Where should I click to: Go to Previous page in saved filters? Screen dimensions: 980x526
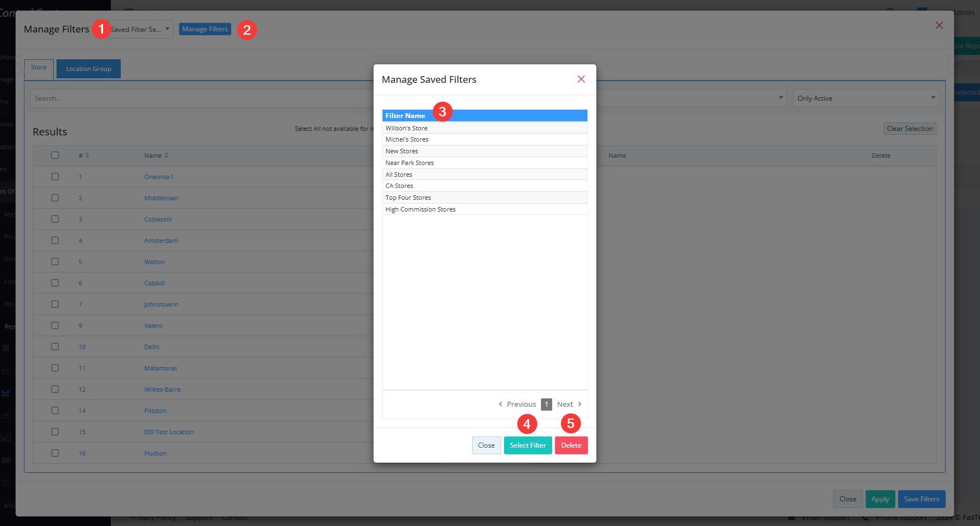517,404
